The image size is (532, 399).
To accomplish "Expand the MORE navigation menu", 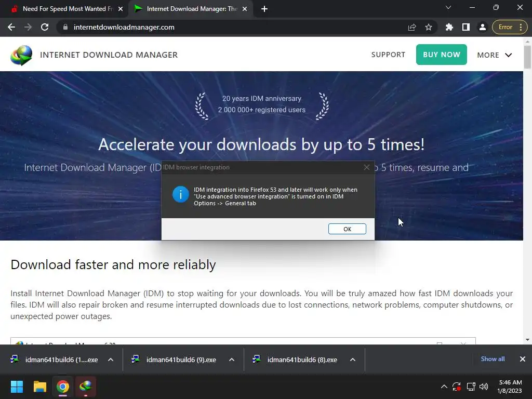I will click(495, 55).
